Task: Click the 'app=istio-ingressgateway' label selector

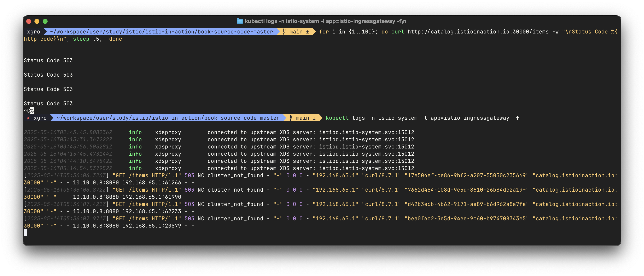Action: (470, 118)
